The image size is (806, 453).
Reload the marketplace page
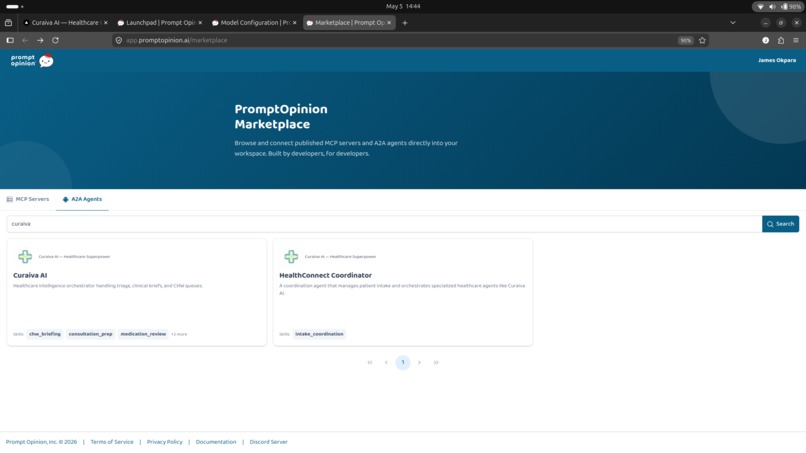click(55, 40)
